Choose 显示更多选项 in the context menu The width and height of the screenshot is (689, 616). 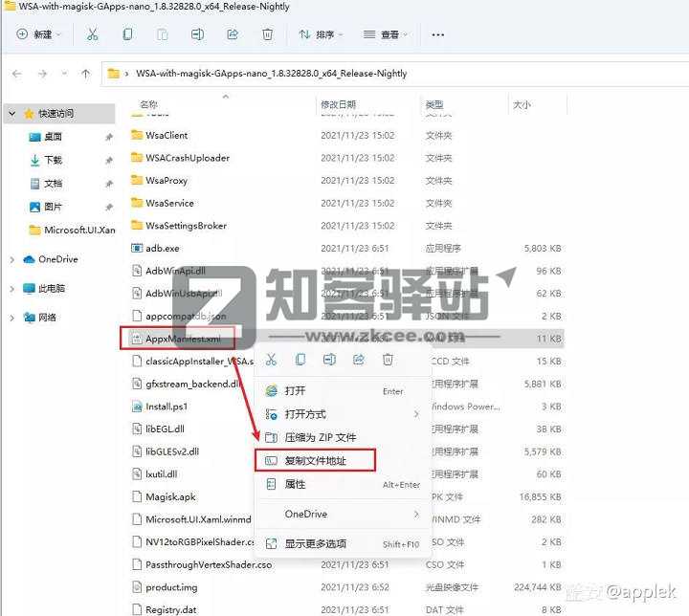(x=341, y=544)
